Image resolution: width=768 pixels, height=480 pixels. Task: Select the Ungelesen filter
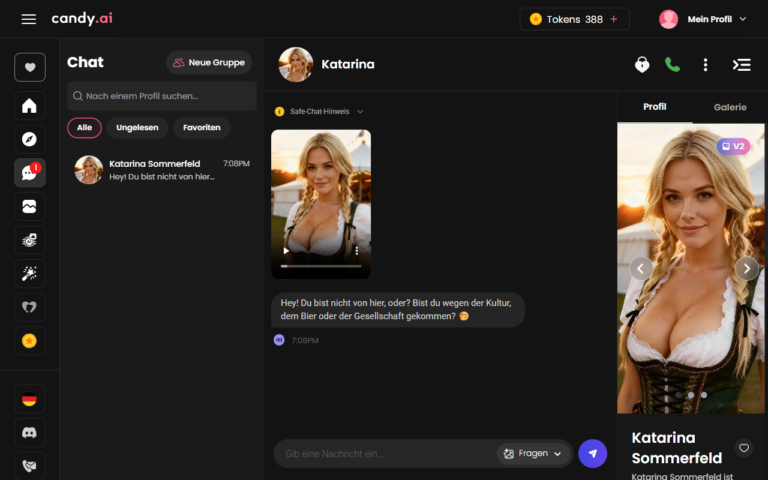tap(137, 128)
